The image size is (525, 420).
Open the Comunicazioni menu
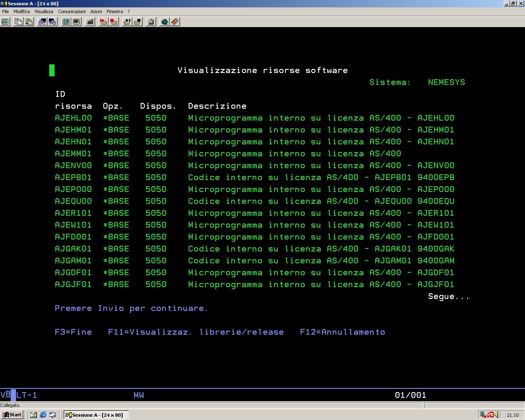[72, 11]
